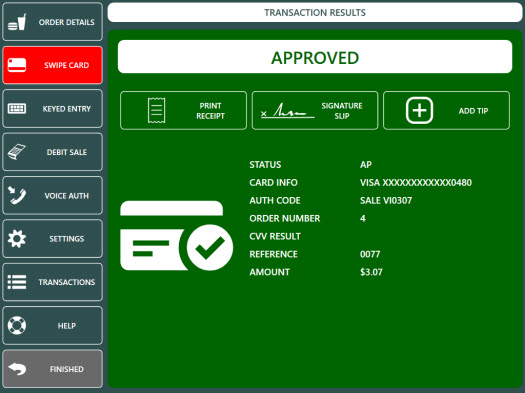
Task: Click the Print Receipt label
Action: click(210, 111)
